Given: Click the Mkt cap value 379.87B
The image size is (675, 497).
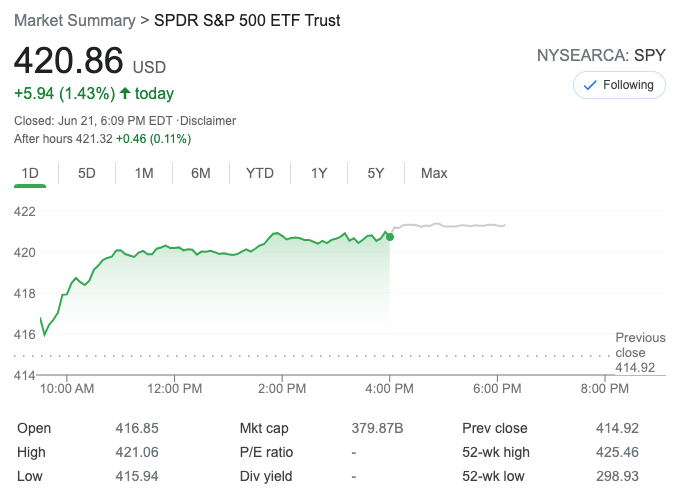Looking at the screenshot, I should coord(377,428).
